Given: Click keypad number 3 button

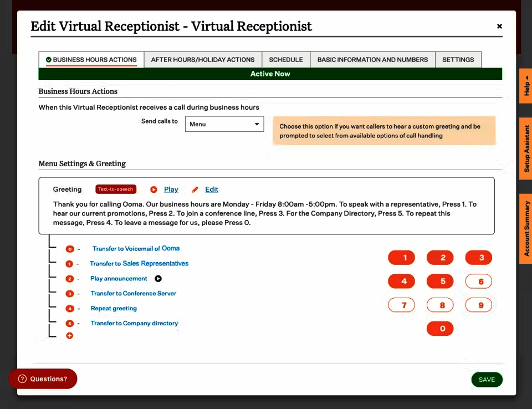Looking at the screenshot, I should click(x=479, y=258).
